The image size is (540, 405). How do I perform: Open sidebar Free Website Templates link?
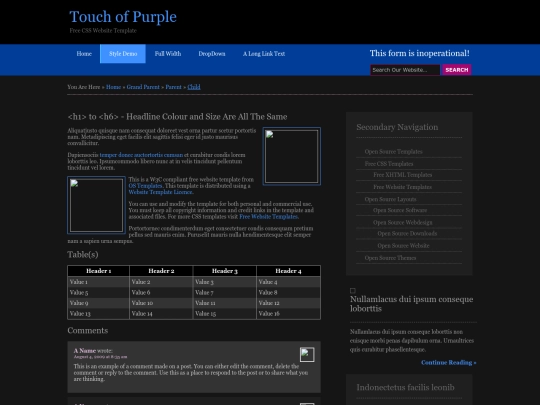pos(402,187)
